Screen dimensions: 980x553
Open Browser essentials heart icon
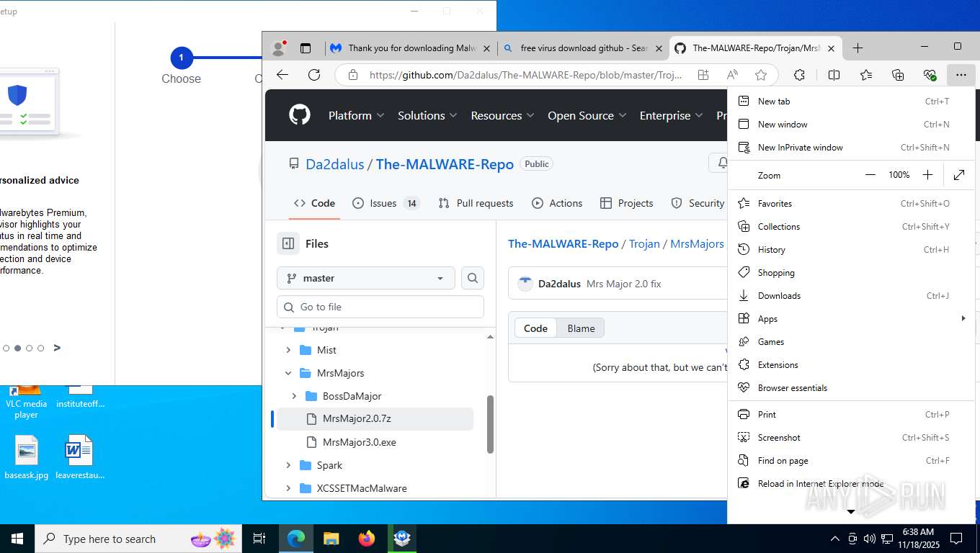tap(930, 75)
